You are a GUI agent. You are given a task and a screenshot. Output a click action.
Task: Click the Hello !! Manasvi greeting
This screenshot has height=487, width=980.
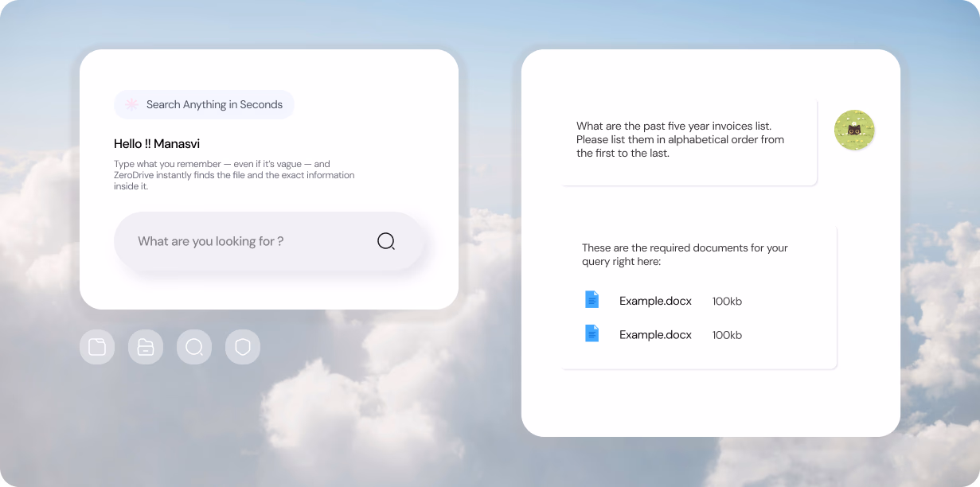[157, 143]
